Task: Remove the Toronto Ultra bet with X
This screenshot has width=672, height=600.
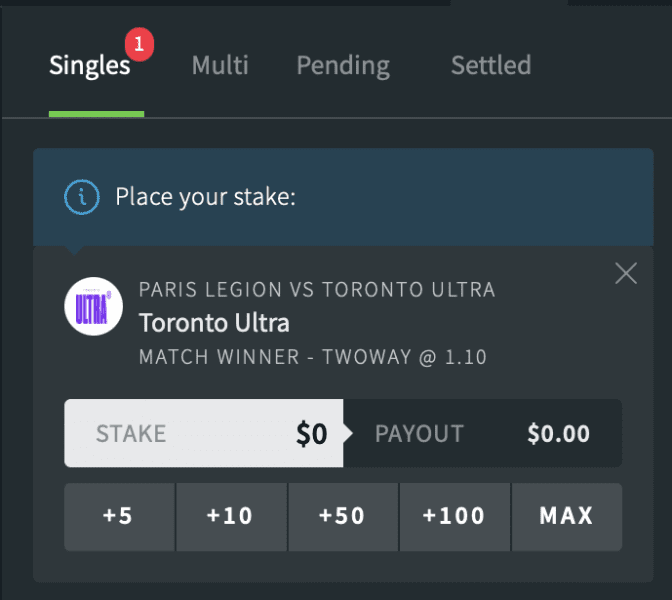Action: coord(626,273)
